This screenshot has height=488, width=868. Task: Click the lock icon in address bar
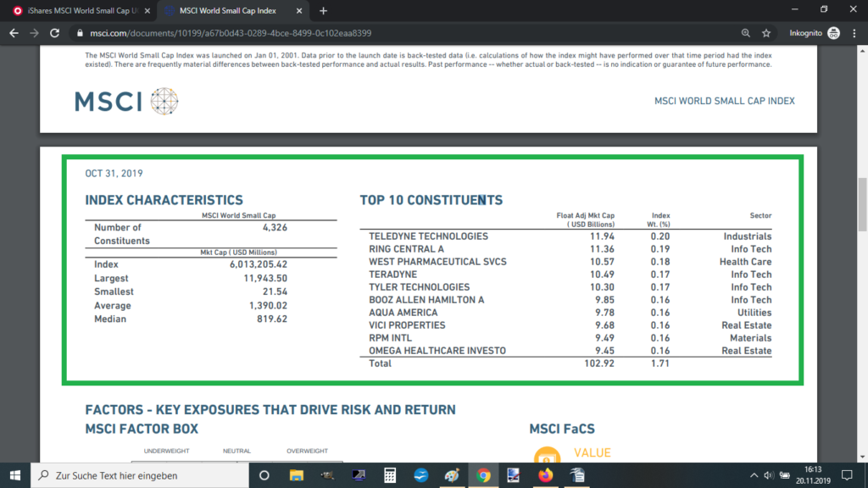point(80,33)
